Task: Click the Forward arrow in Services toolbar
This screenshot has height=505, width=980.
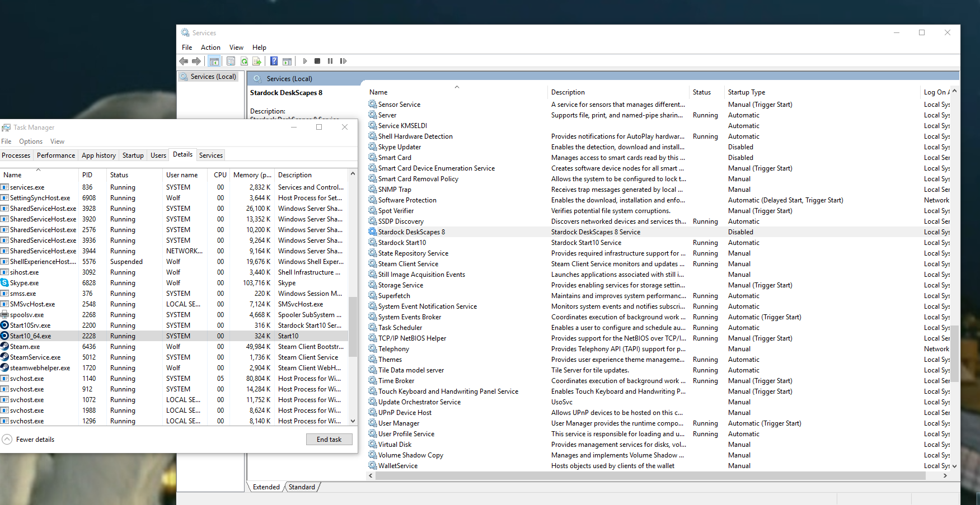Action: (x=196, y=61)
